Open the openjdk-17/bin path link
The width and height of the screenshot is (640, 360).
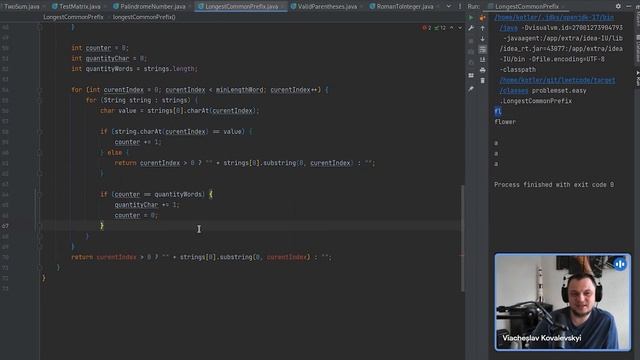click(x=554, y=18)
